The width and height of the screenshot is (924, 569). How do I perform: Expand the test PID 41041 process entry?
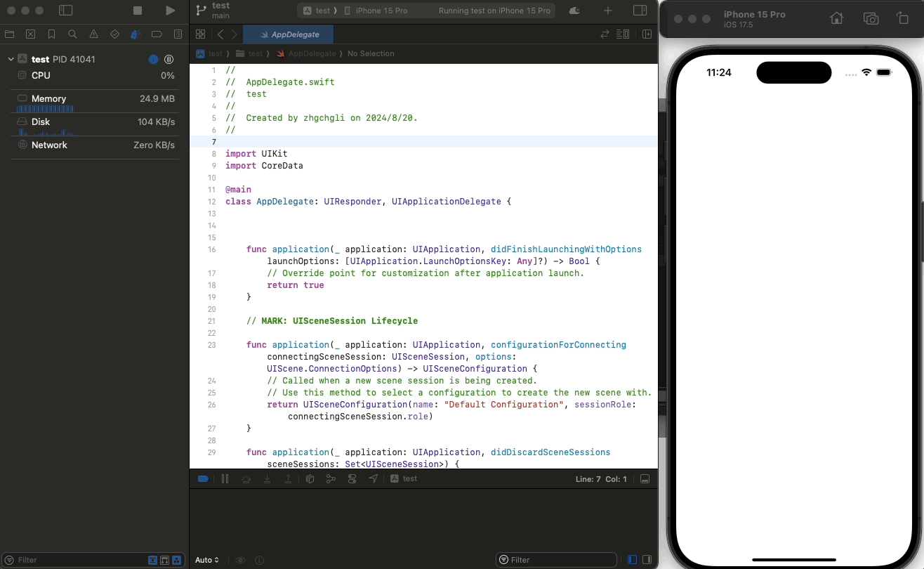pyautogui.click(x=11, y=58)
